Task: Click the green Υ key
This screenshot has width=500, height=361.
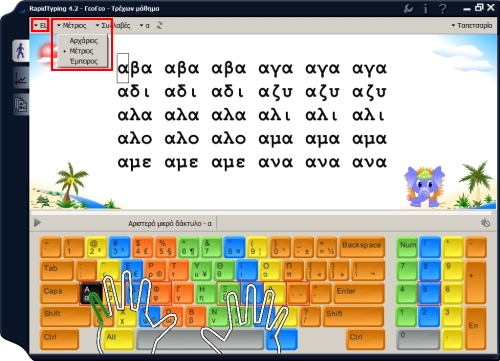Action: [x=202, y=270]
